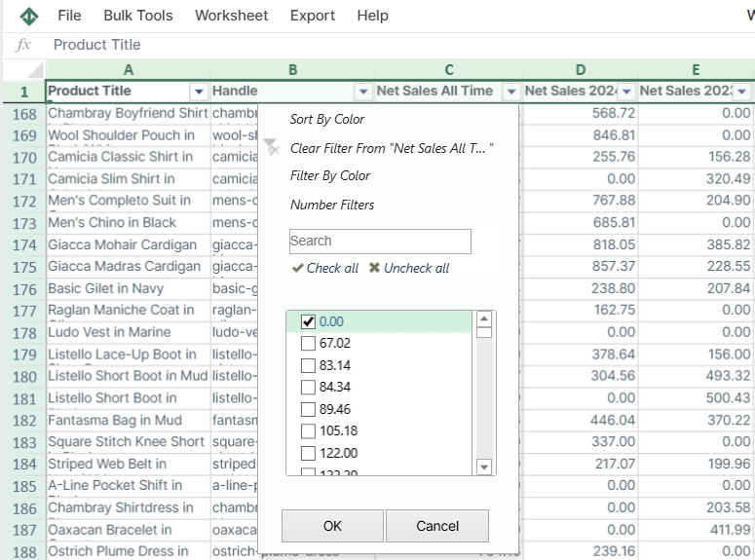Click the Uncheck all cross icon

pos(374,268)
